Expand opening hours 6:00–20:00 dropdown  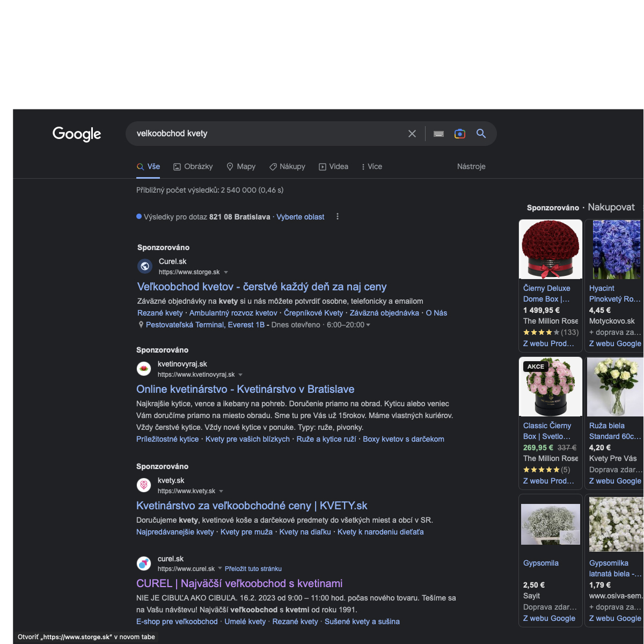[x=368, y=325]
